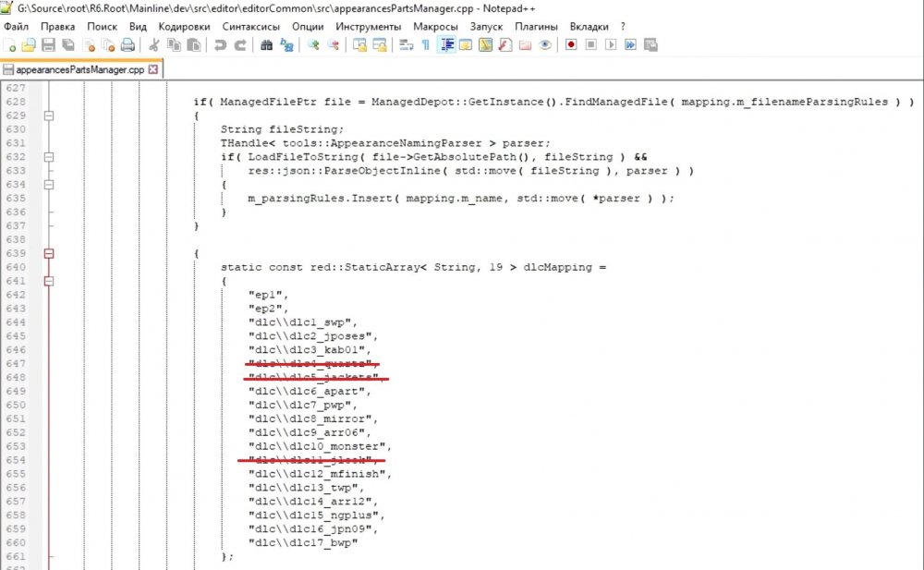Collapse the fold marker at line 641
The image size is (924, 570).
[x=49, y=281]
